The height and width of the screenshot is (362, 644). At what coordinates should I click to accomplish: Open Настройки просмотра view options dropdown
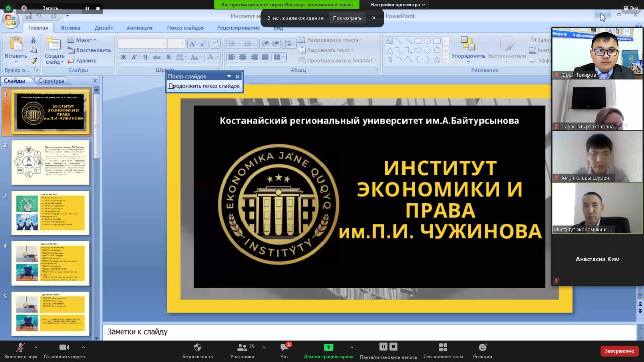coord(397,5)
